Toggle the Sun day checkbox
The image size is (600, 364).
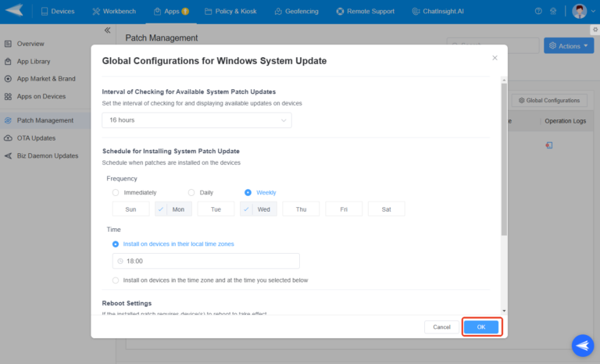[x=131, y=209]
